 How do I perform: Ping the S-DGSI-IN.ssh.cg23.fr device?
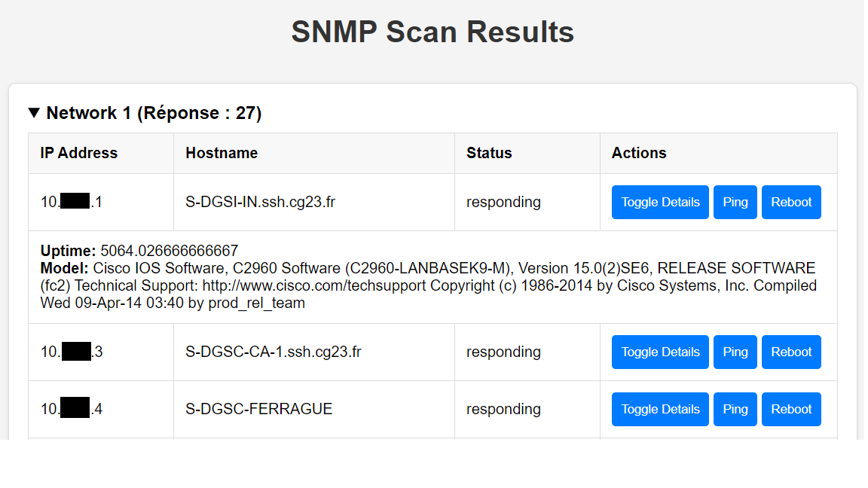[735, 202]
